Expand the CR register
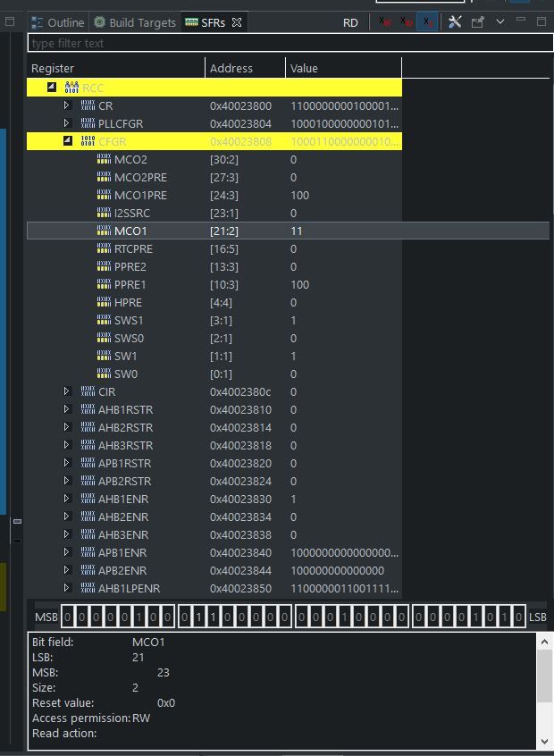554x756 pixels. point(67,105)
